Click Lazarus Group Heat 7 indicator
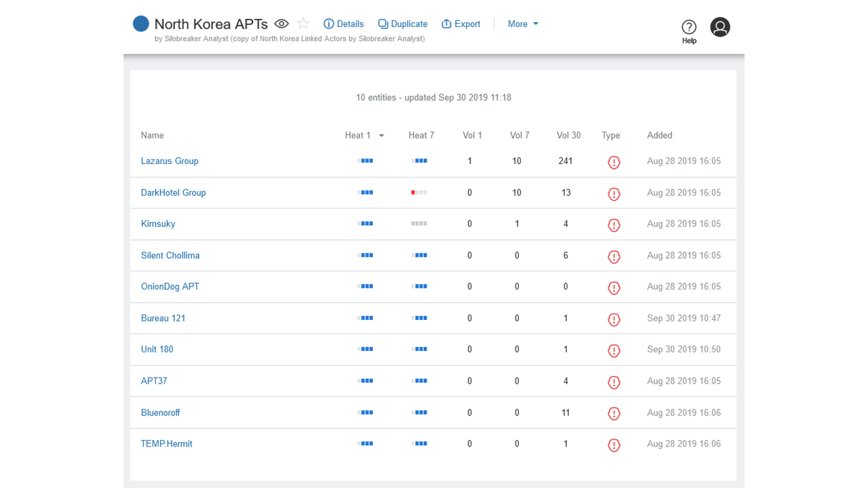Image resolution: width=868 pixels, height=488 pixels. (419, 161)
